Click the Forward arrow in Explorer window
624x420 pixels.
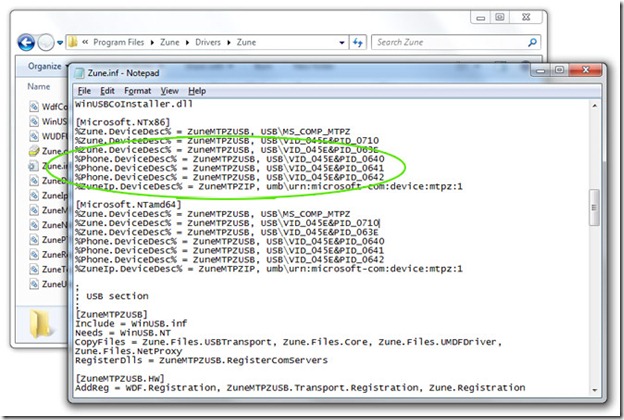[x=46, y=42]
